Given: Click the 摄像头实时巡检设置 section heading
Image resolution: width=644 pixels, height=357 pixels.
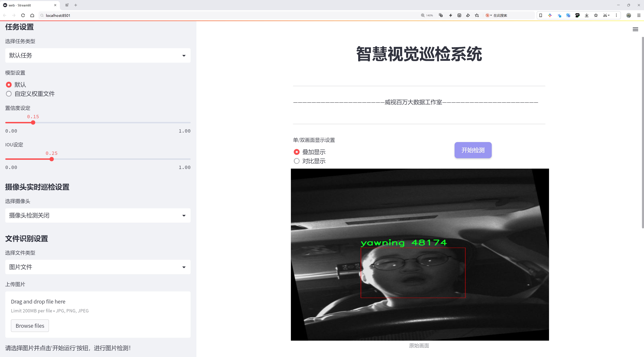Looking at the screenshot, I should tap(37, 187).
